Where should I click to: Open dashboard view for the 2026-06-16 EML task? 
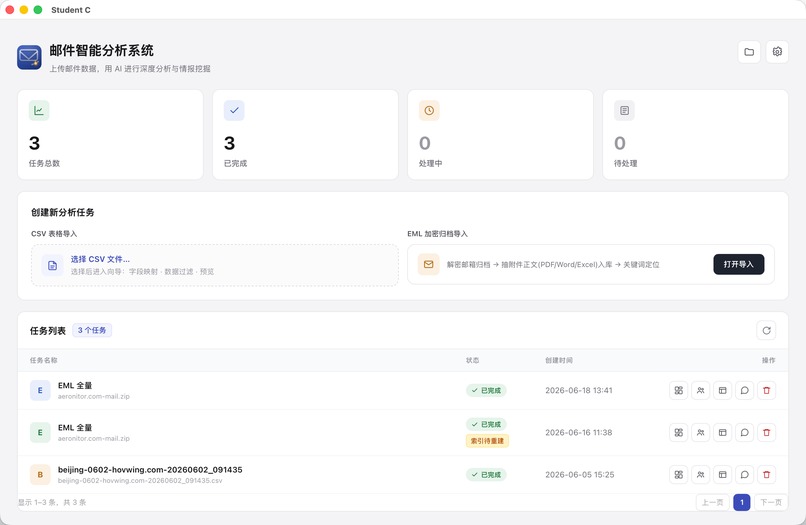[679, 432]
